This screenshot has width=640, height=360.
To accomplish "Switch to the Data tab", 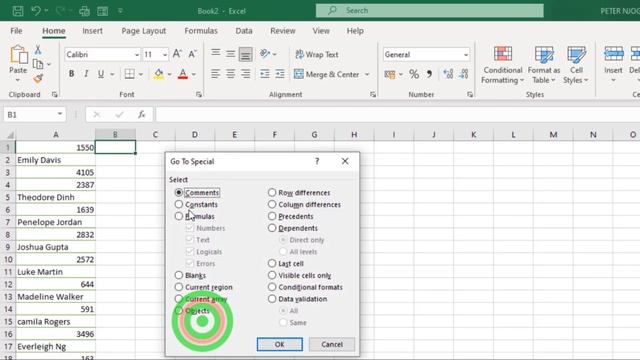I will click(244, 31).
